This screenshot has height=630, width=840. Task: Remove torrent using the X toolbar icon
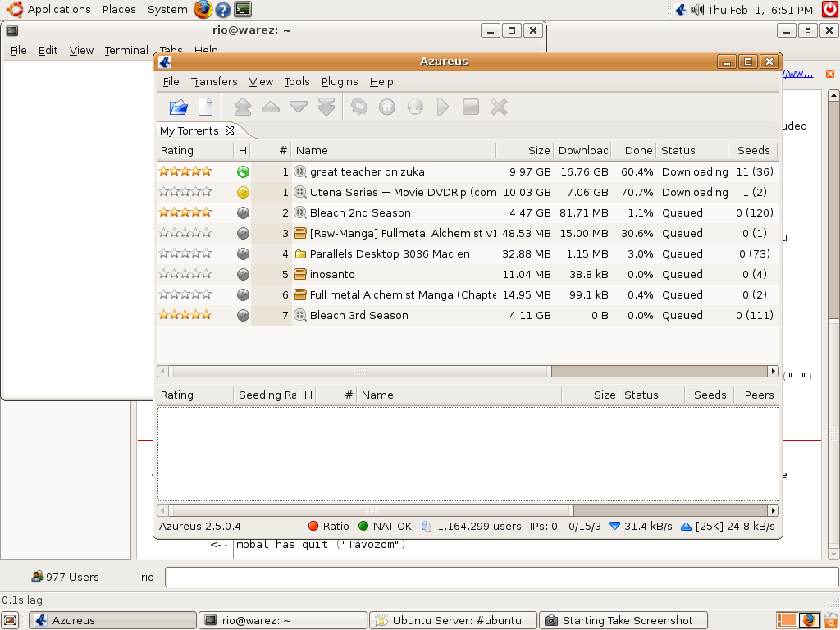pos(499,107)
